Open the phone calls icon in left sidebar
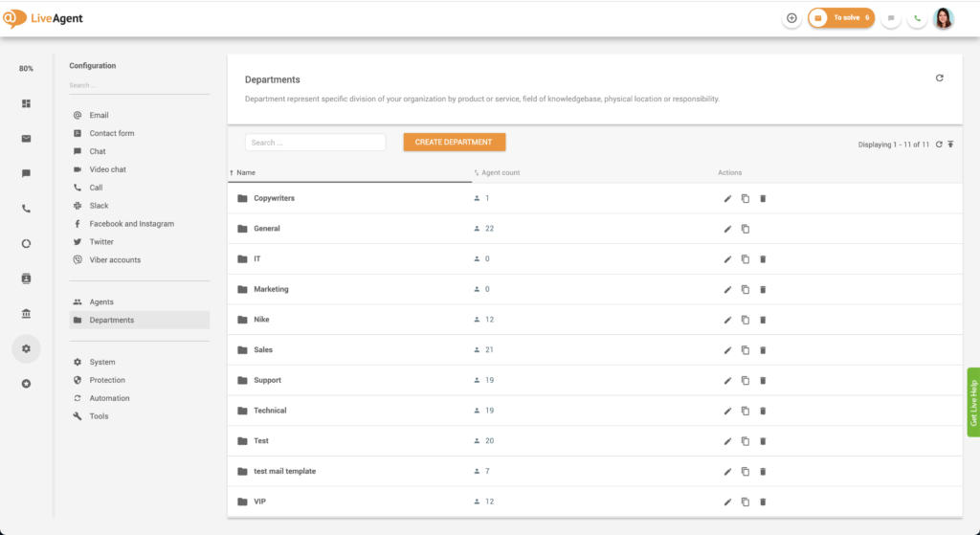Viewport: 980px width, 535px height. 26,209
